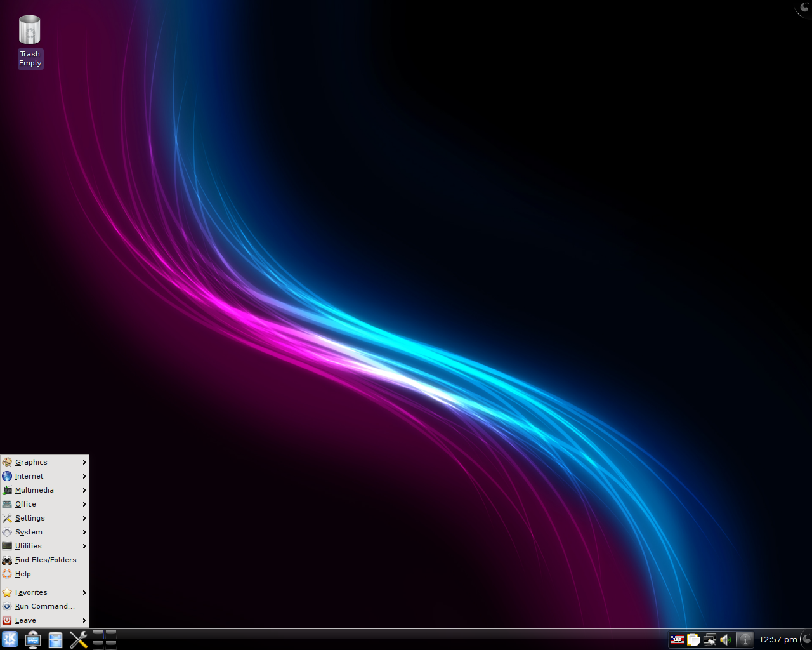Open the Klipper clipboard icon in system tray

(x=693, y=639)
